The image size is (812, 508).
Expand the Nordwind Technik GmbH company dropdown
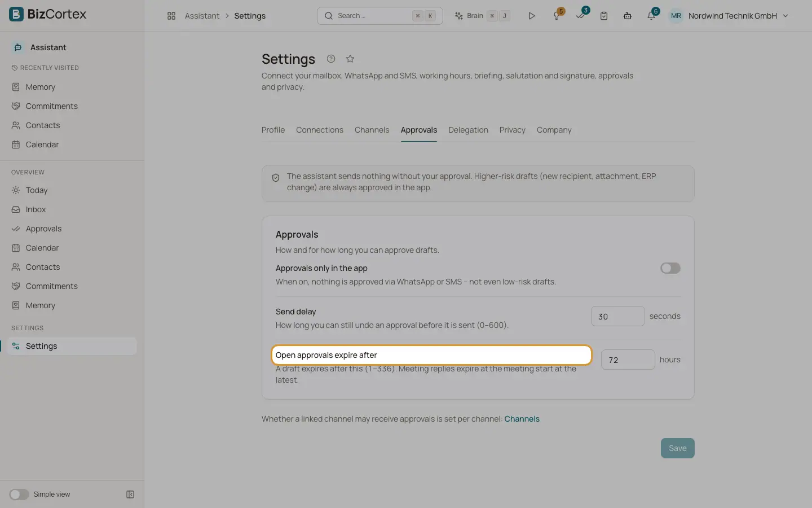(x=738, y=16)
